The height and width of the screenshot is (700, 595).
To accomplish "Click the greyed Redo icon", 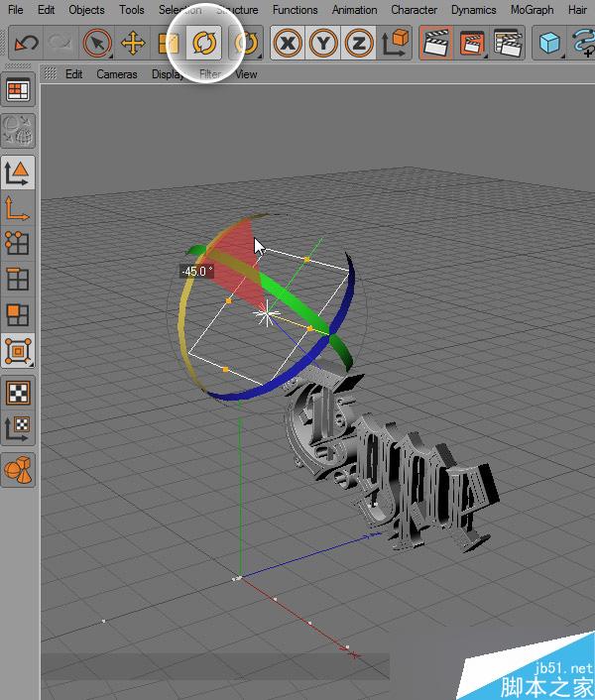I will click(60, 44).
